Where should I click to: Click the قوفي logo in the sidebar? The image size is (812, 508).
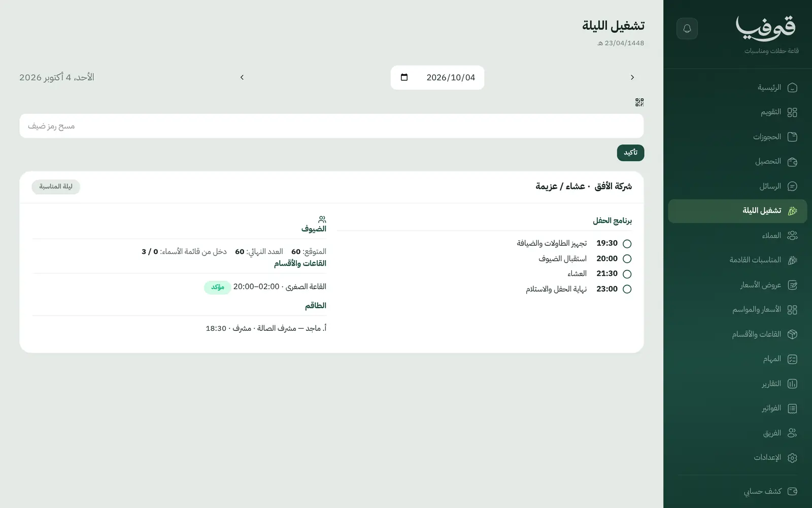pos(766,28)
